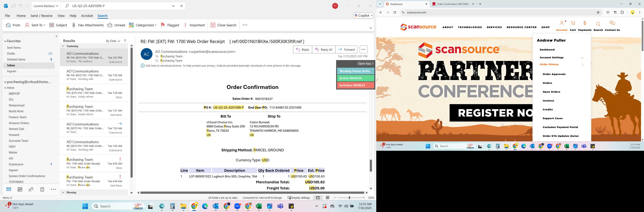Open People contacts in navigation bar
The width and height of the screenshot is (644, 212).
[x=31, y=189]
